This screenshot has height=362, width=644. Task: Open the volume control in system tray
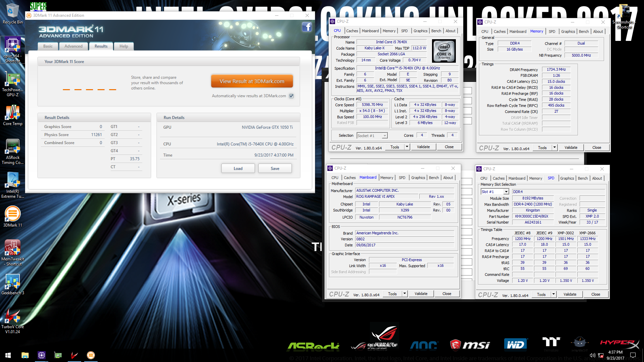coord(592,355)
